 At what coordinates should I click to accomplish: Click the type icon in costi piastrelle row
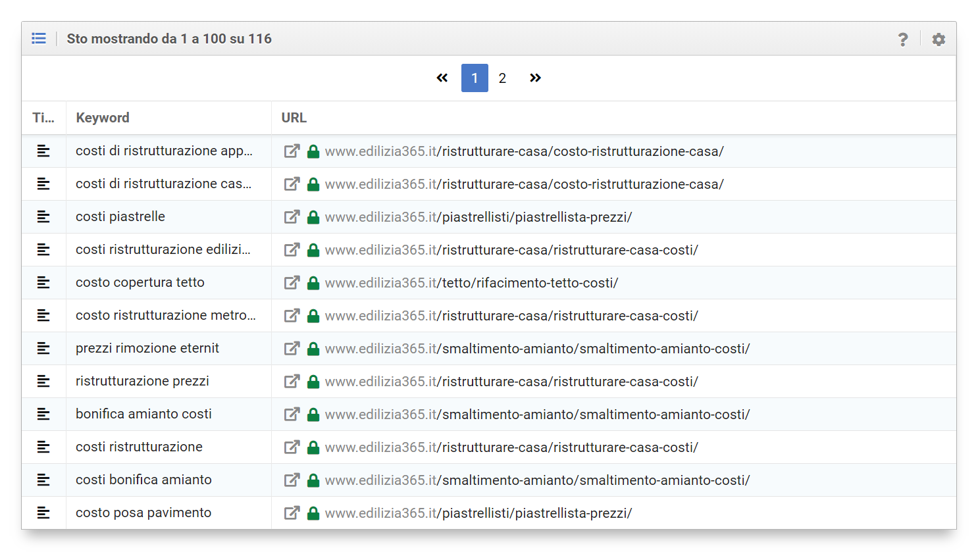click(x=43, y=216)
